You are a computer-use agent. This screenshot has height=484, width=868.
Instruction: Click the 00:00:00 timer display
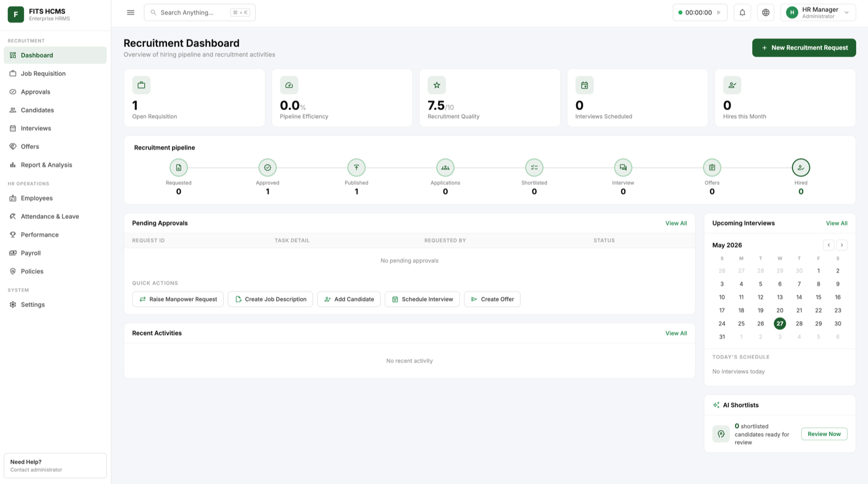[x=698, y=12]
